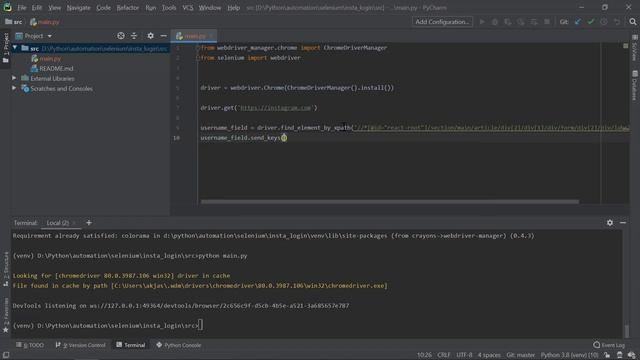This screenshot has height=360, width=640.
Task: Close the Local (2) terminal tab
Action: (74, 223)
